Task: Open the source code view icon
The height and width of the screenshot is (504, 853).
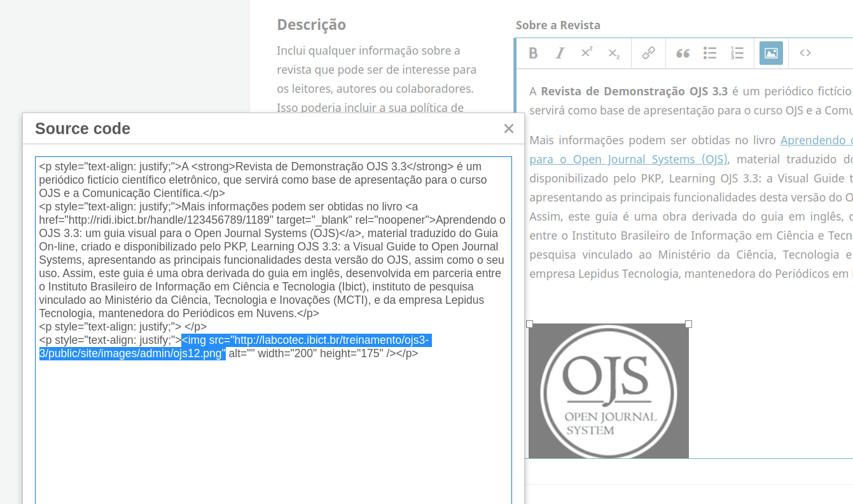Action: (805, 53)
